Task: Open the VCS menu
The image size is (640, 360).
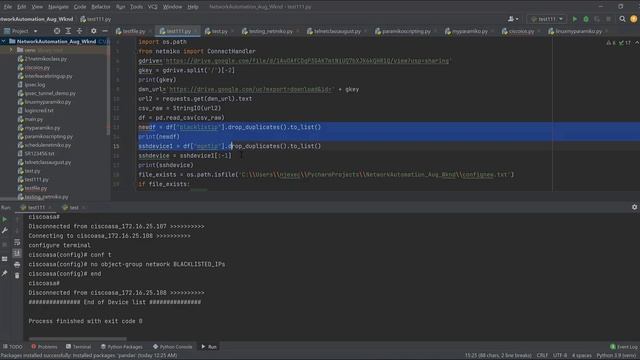Action: coord(153,7)
